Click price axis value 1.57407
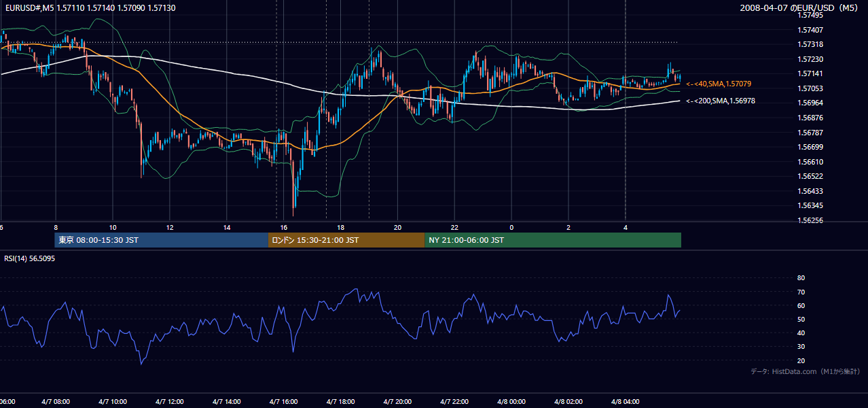Screen dimensions: 868x408 (x=811, y=30)
